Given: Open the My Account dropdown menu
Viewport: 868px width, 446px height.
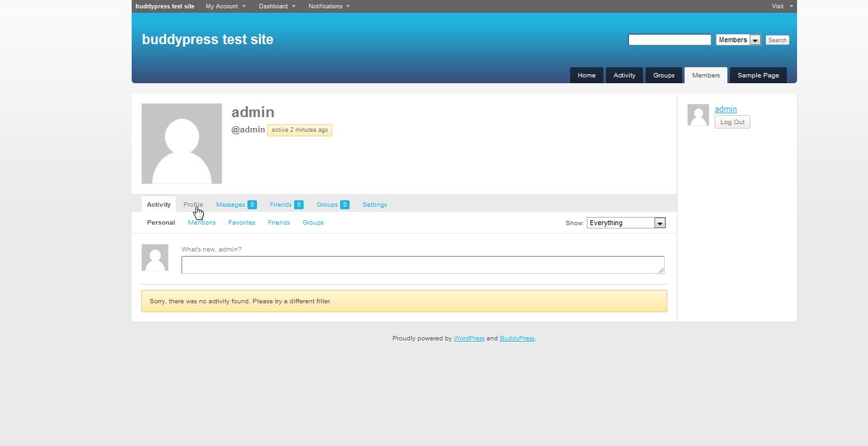Looking at the screenshot, I should pyautogui.click(x=225, y=6).
